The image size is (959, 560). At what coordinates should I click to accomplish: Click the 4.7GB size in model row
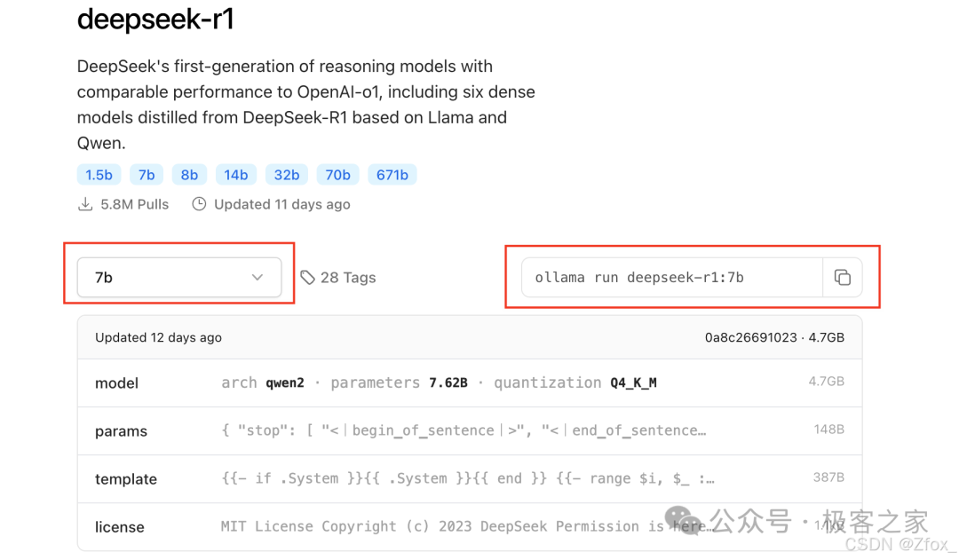pyautogui.click(x=827, y=382)
